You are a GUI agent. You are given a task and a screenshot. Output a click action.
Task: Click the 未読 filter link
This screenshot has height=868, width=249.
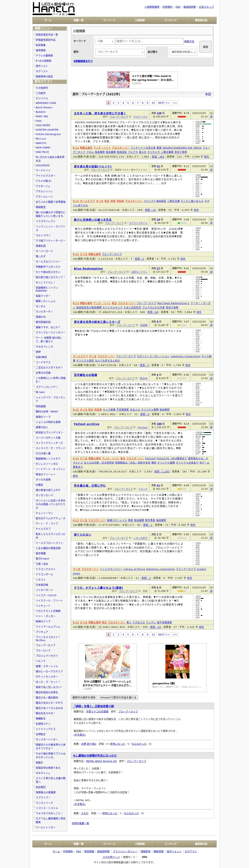pos(208,94)
